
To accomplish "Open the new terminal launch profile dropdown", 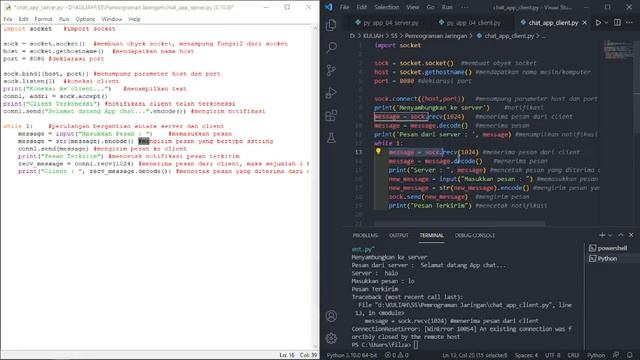I will tap(610, 235).
